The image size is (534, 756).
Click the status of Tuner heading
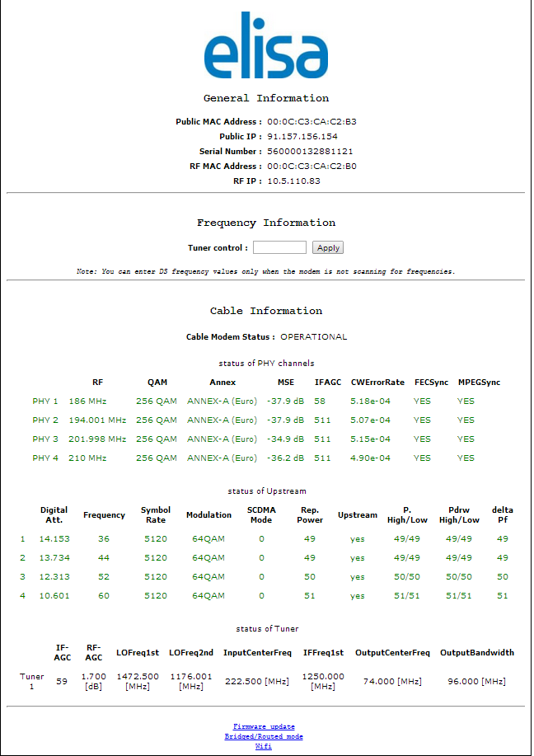[x=267, y=629]
